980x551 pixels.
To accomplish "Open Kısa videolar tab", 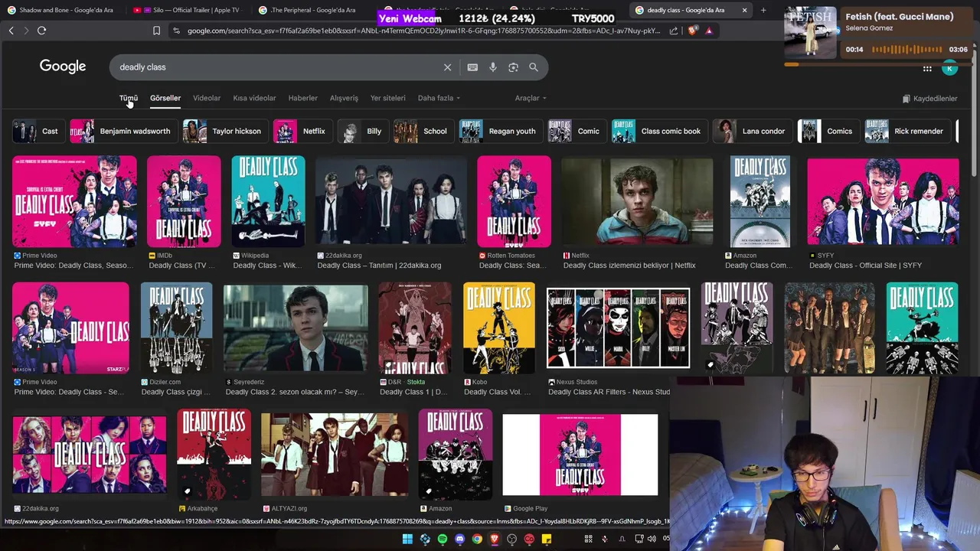I will [x=254, y=98].
